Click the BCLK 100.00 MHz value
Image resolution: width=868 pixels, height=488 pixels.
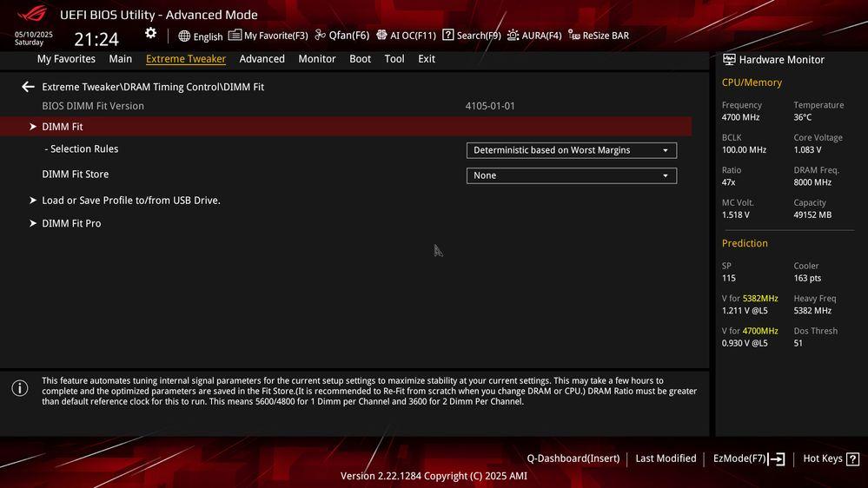coord(744,150)
